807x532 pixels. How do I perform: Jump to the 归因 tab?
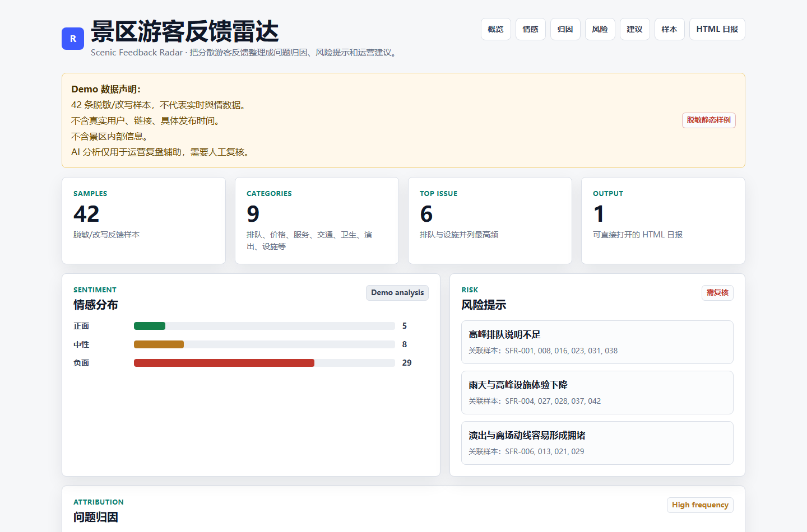565,29
